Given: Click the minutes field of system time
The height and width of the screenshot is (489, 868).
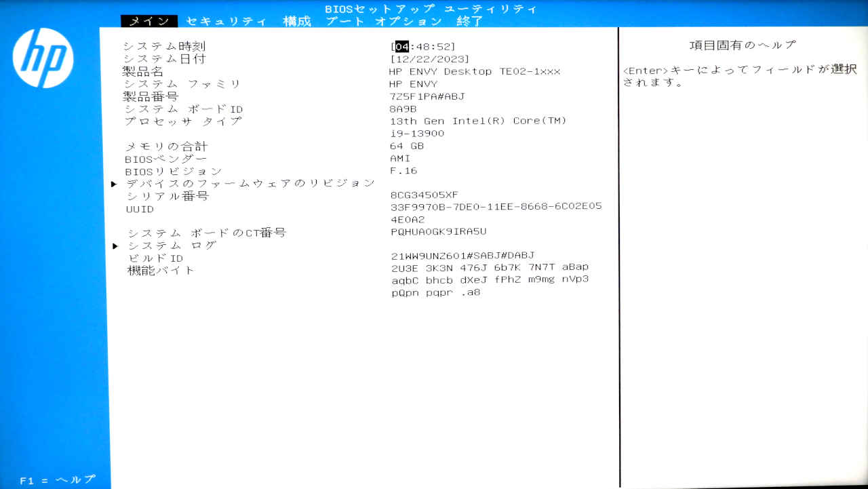Looking at the screenshot, I should click(423, 47).
